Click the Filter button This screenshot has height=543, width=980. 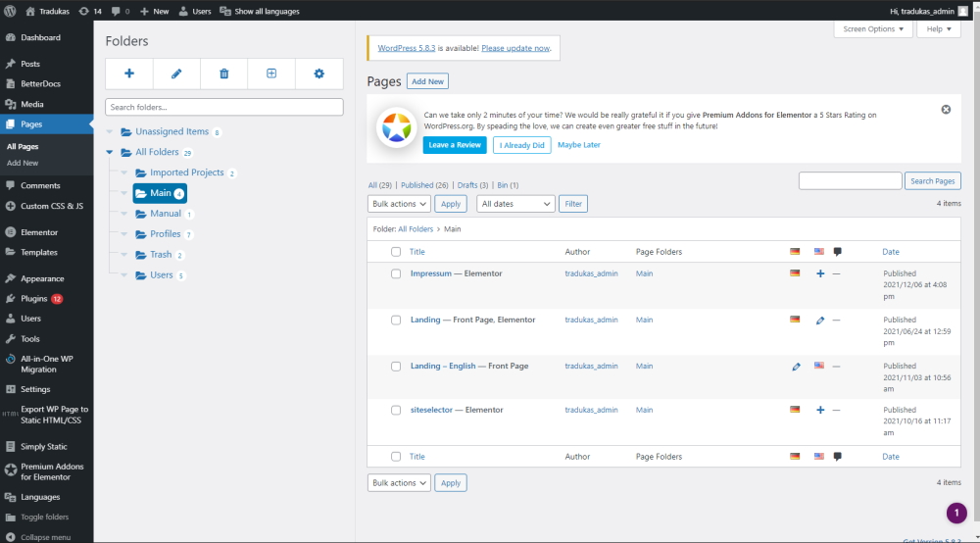pyautogui.click(x=573, y=204)
